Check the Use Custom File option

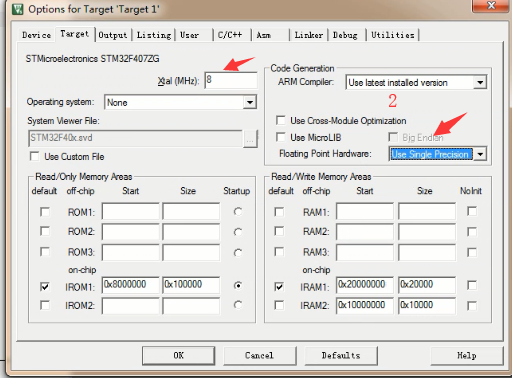click(x=35, y=156)
